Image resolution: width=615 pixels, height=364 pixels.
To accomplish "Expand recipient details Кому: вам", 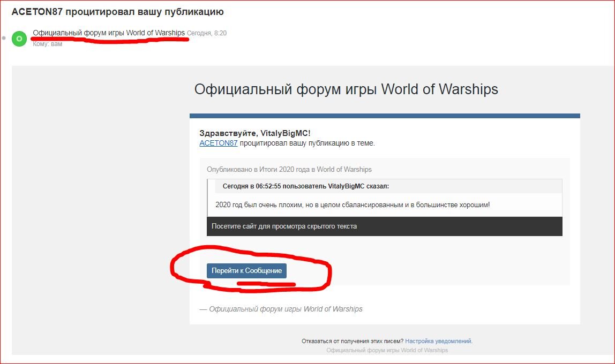I will click(x=47, y=44).
